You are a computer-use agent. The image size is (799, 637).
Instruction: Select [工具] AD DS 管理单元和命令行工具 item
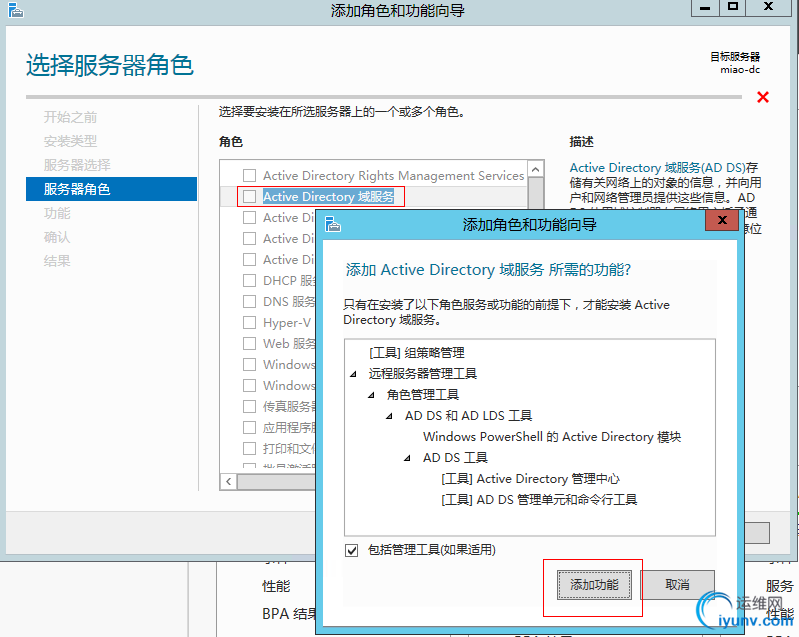point(539,500)
